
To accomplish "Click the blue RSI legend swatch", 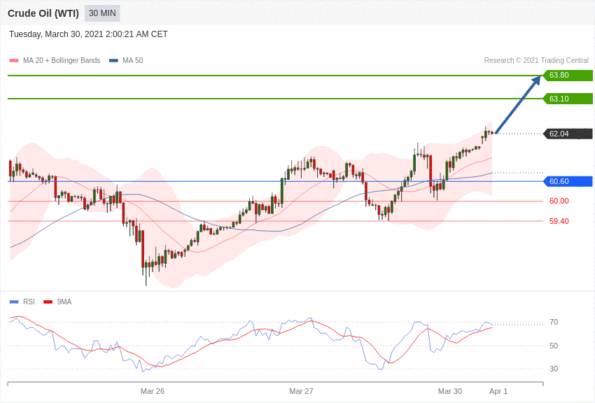I will point(14,302).
